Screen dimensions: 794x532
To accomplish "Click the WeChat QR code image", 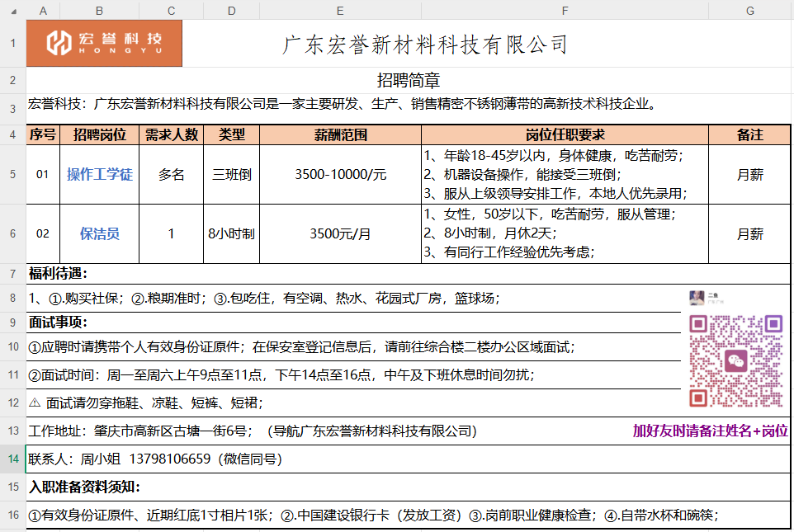I will coord(735,361).
